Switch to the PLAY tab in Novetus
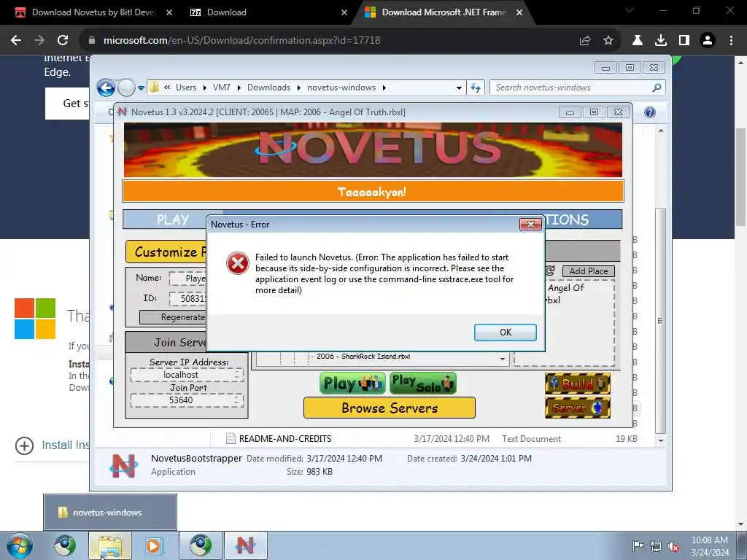747x560 pixels. point(172,219)
